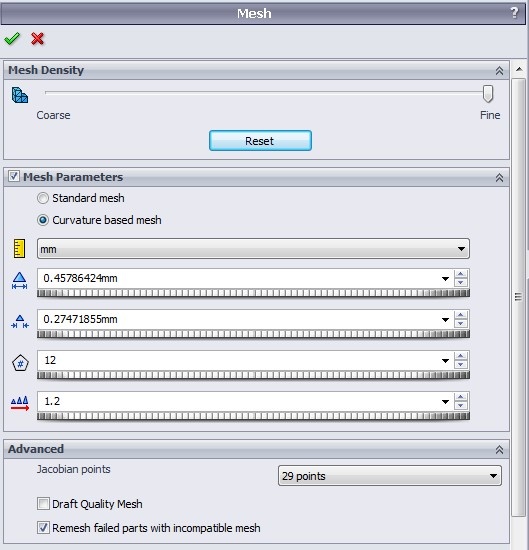This screenshot has height=550, width=529.
Task: Click the Jacobian points label
Action: coord(74,469)
